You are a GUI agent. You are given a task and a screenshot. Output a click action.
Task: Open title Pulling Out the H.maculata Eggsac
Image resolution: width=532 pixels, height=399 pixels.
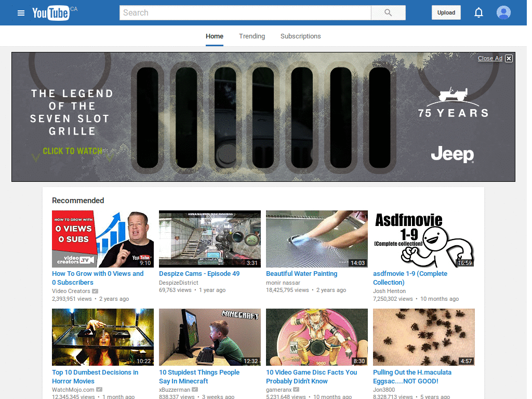point(412,377)
